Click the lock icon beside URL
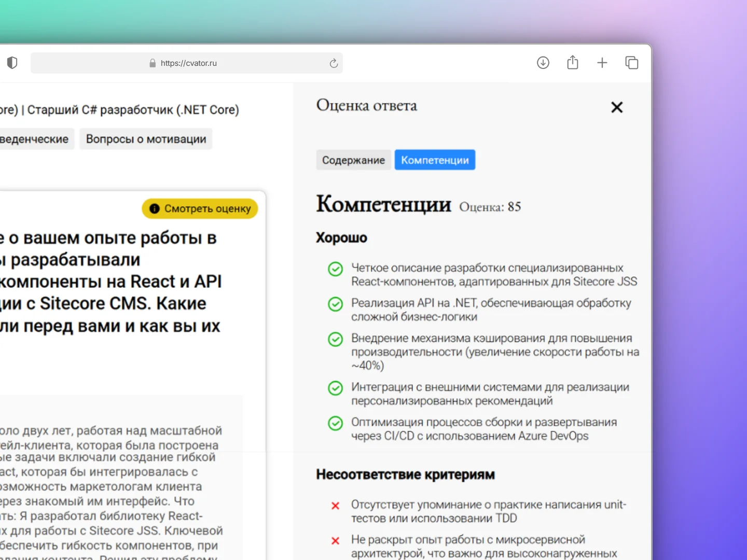The height and width of the screenshot is (560, 747). tap(153, 63)
